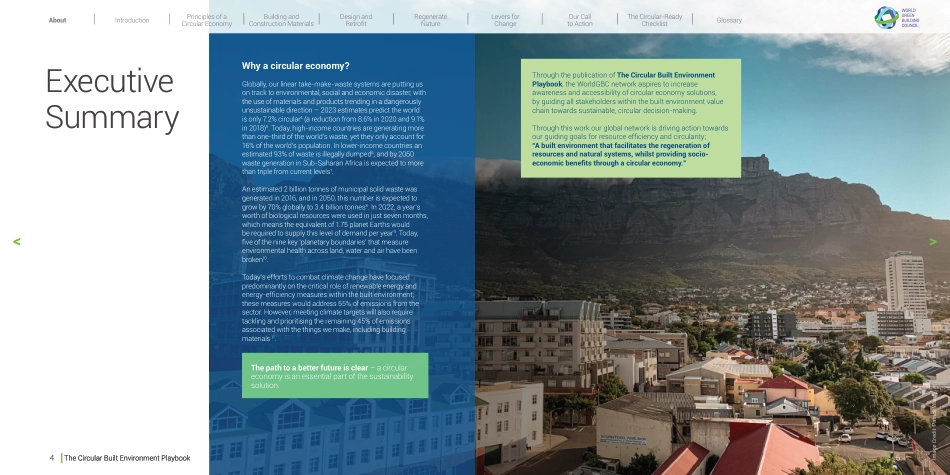Viewport: 950px width, 475px height.
Task: Open the About tab
Action: (x=58, y=20)
